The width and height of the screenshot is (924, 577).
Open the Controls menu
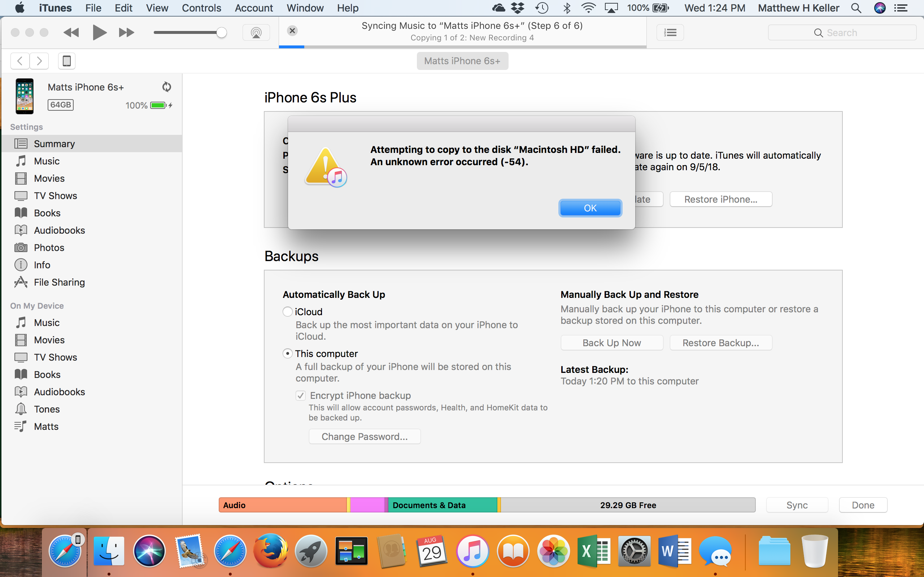[x=201, y=8]
